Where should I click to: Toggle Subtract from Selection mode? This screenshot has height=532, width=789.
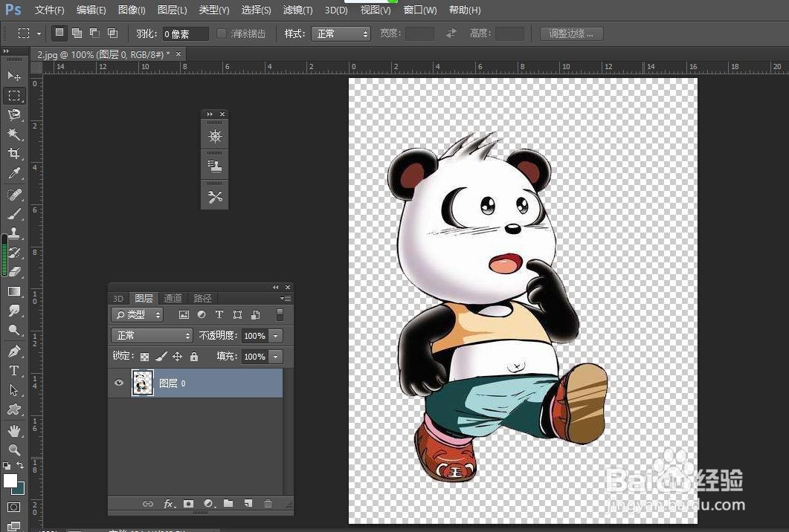(94, 33)
